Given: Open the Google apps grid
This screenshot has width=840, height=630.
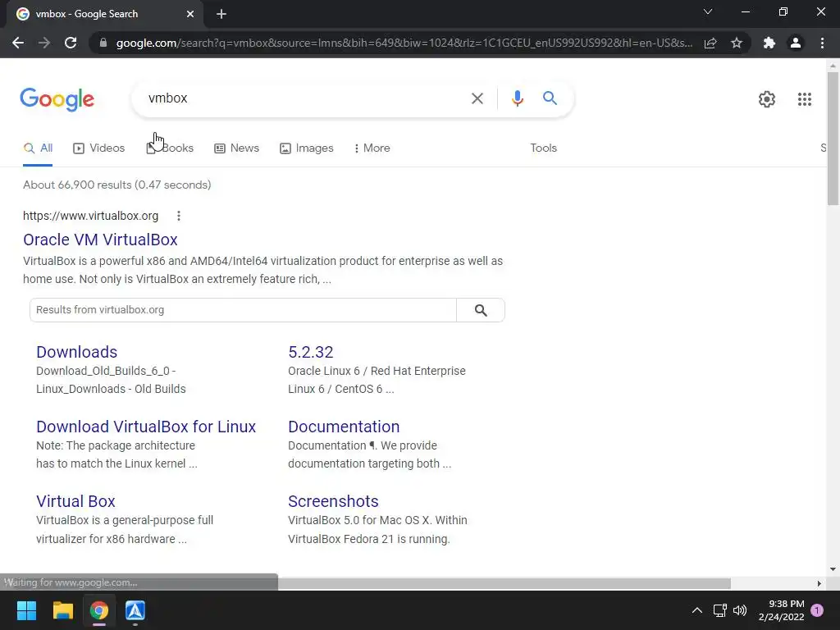Looking at the screenshot, I should (804, 99).
